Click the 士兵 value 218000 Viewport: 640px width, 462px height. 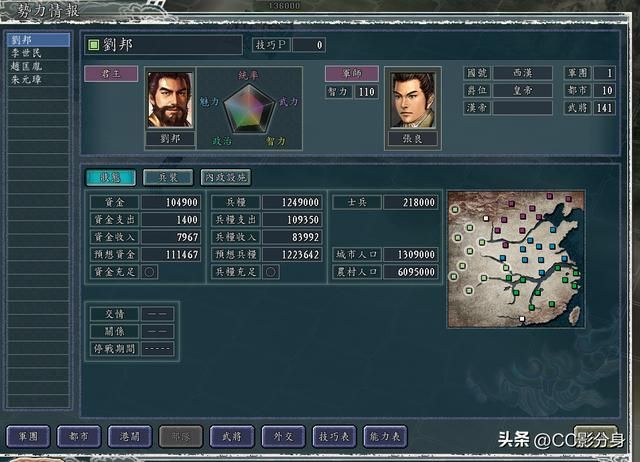click(411, 202)
